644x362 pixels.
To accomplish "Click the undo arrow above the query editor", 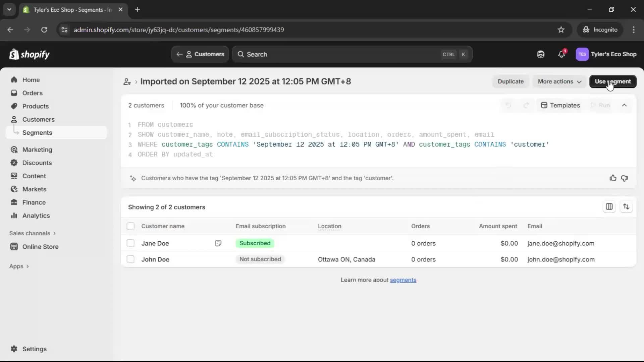I will [508, 105].
